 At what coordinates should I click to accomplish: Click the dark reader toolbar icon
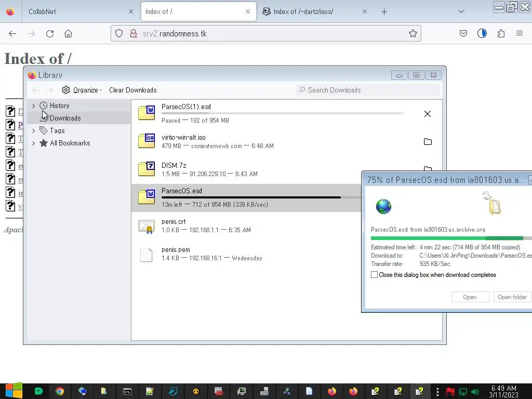(482, 33)
